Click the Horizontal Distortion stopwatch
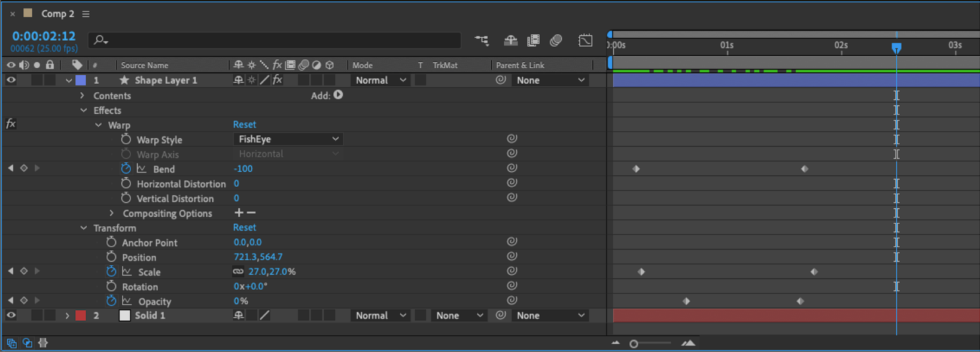Viewport: 980px width, 352px height. tap(126, 183)
